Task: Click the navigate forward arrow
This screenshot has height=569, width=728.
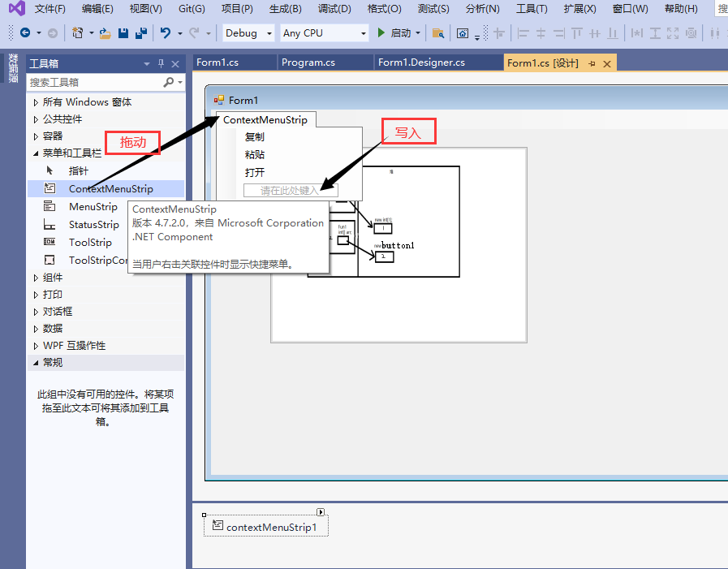Action: [x=53, y=33]
